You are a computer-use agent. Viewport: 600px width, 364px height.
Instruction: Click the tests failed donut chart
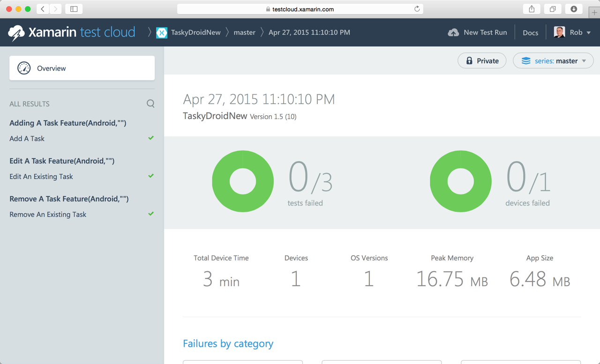(x=243, y=181)
